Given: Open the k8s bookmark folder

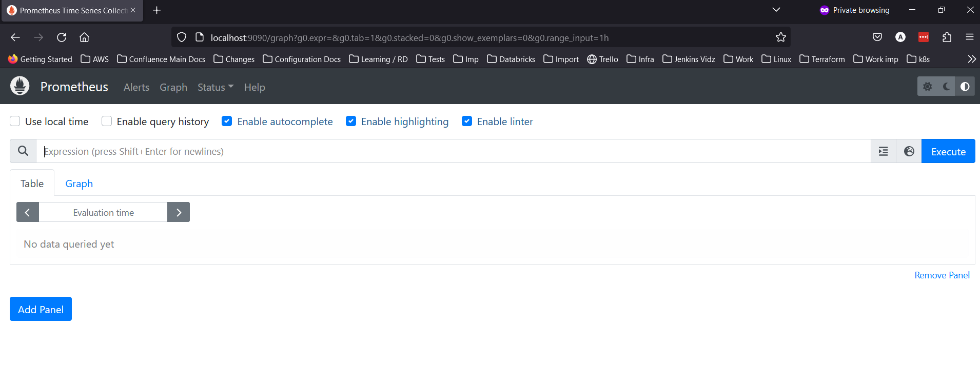Looking at the screenshot, I should pos(918,59).
